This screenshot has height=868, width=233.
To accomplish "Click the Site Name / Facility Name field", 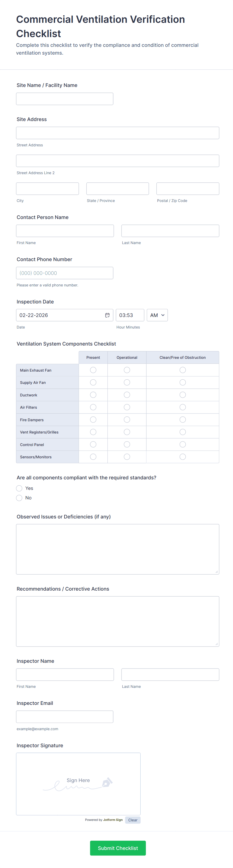I will [65, 99].
